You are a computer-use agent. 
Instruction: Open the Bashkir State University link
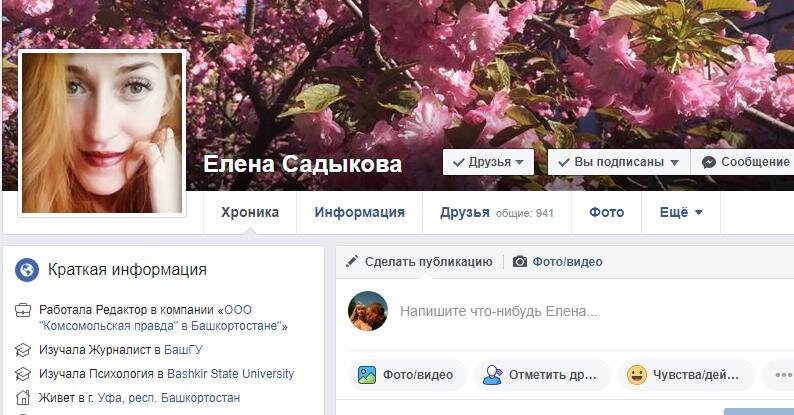[230, 374]
